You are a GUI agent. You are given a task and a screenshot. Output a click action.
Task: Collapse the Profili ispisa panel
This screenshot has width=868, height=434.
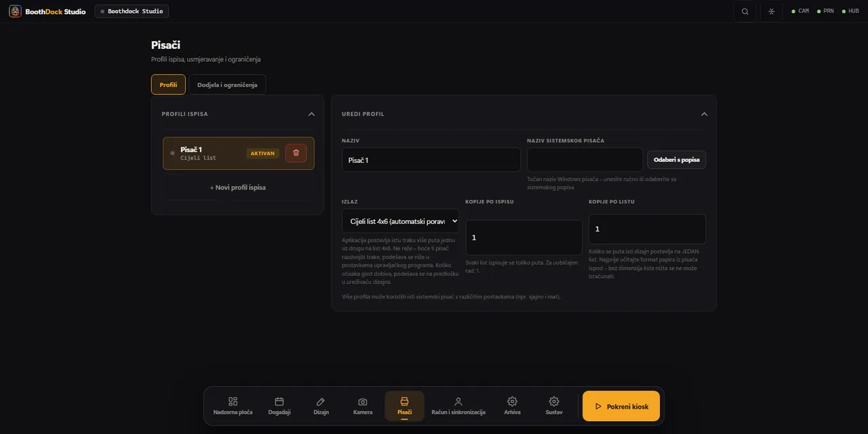(311, 114)
